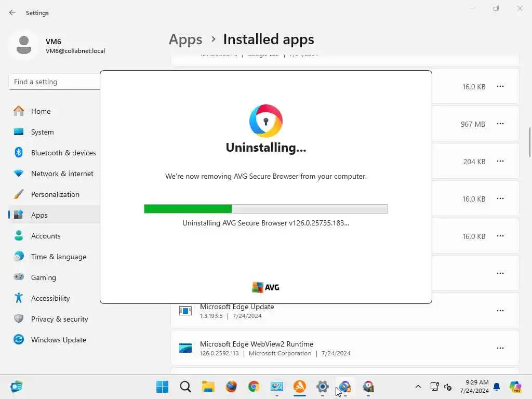Open Bluetooth & devices settings

pos(54,153)
